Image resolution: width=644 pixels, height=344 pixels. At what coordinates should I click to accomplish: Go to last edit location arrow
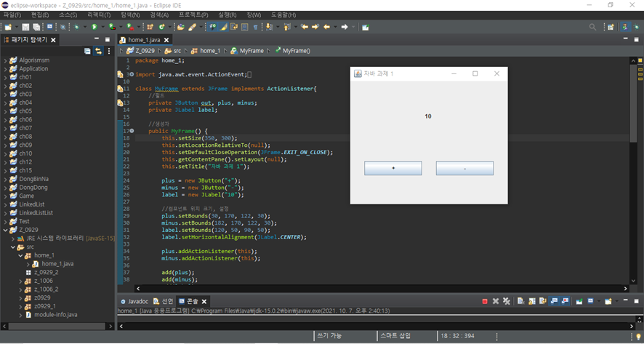pyautogui.click(x=305, y=27)
